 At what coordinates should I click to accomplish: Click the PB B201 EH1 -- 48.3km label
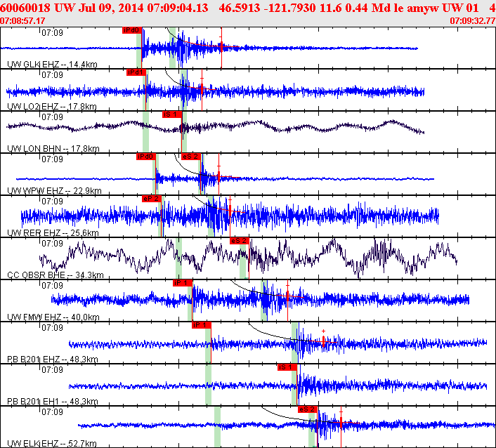tap(53, 401)
